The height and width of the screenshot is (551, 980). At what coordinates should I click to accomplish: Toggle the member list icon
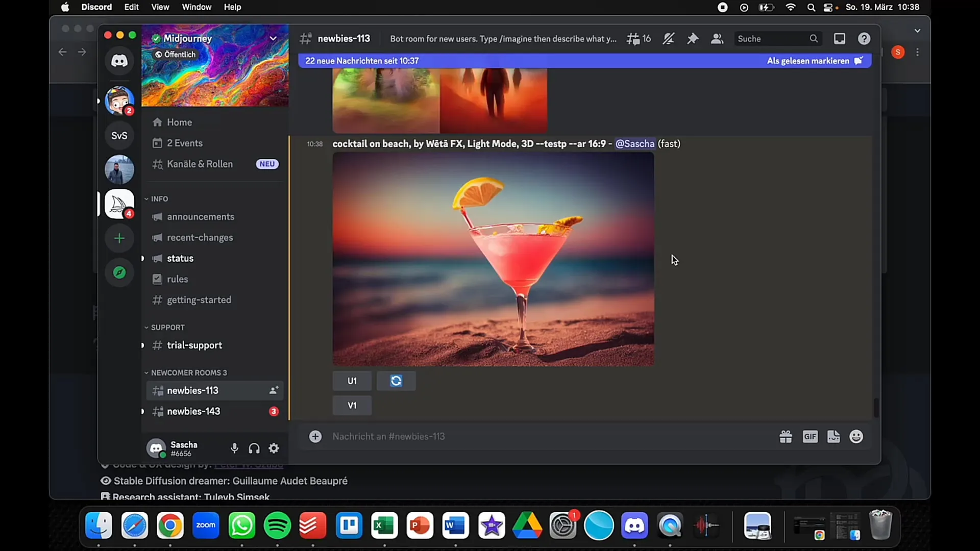717,39
